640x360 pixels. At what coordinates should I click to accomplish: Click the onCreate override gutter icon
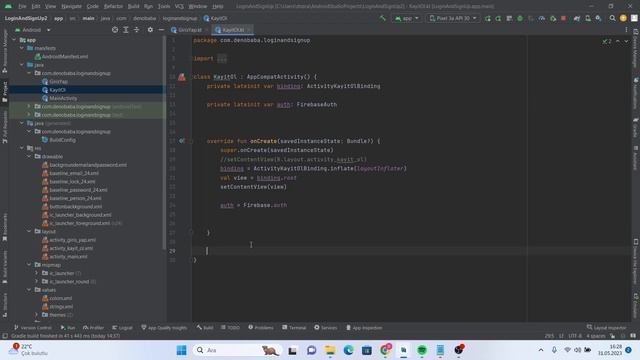pyautogui.click(x=182, y=141)
